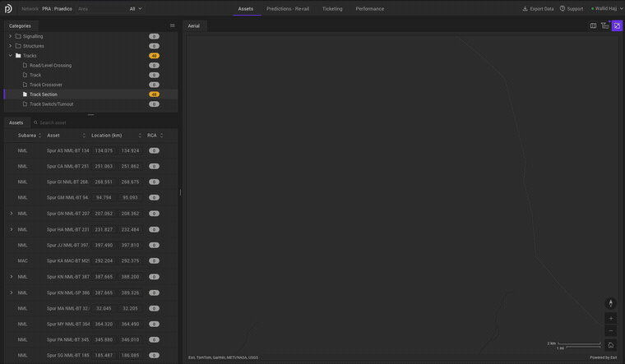
Task: Click location value 292.204
Action: (x=104, y=260)
